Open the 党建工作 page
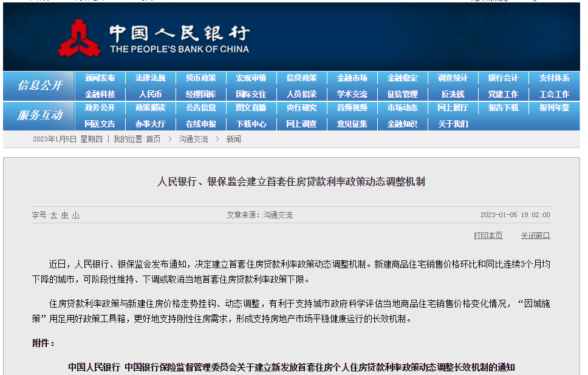 coord(503,94)
